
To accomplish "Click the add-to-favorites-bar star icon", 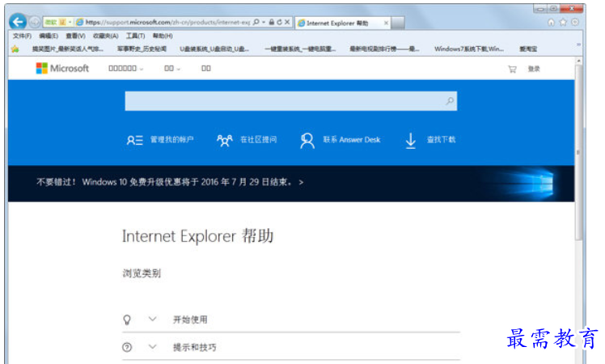I will click(15, 49).
